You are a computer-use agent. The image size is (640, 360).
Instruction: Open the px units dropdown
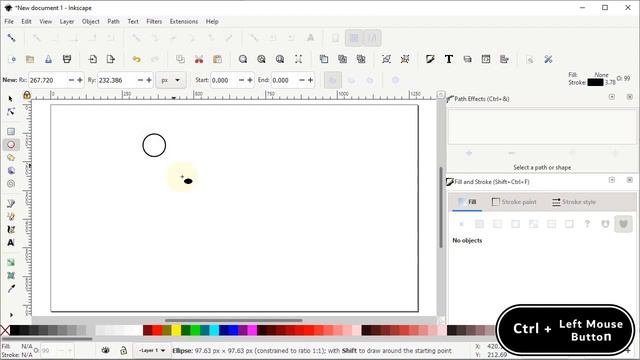coord(171,80)
